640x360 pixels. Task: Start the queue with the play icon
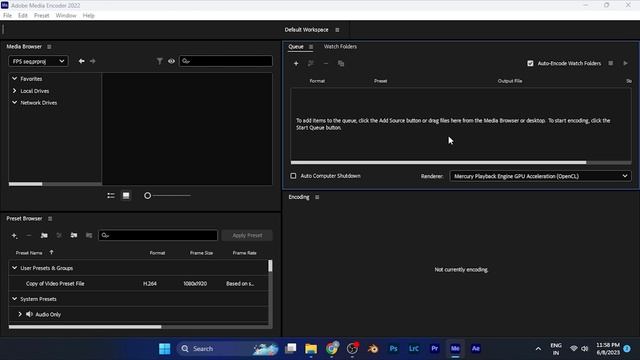tap(625, 63)
